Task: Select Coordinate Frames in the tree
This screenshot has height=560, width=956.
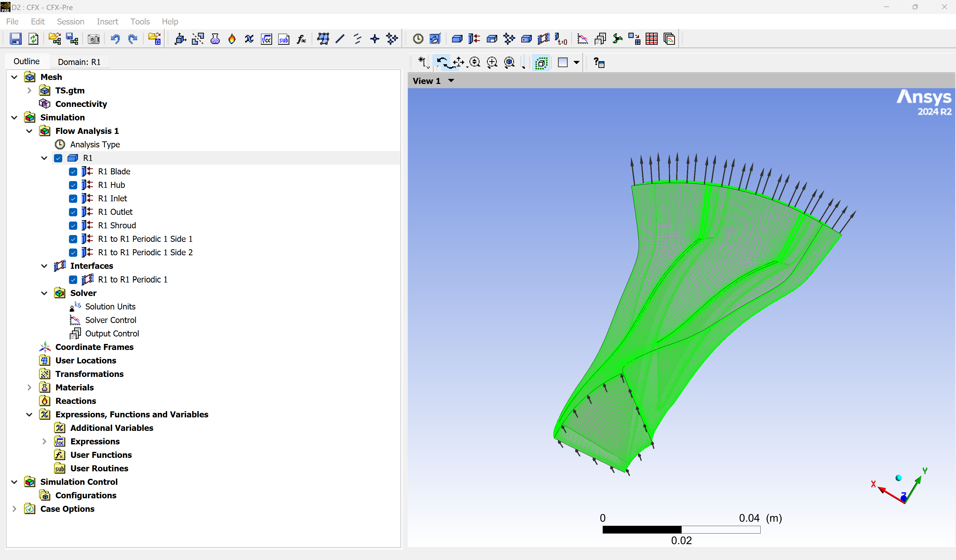Action: 94,347
